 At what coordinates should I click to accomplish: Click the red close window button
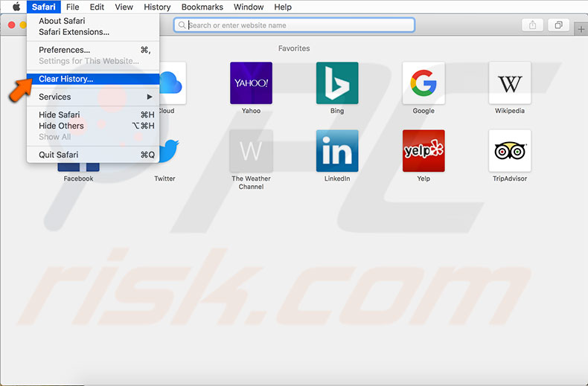click(x=12, y=25)
